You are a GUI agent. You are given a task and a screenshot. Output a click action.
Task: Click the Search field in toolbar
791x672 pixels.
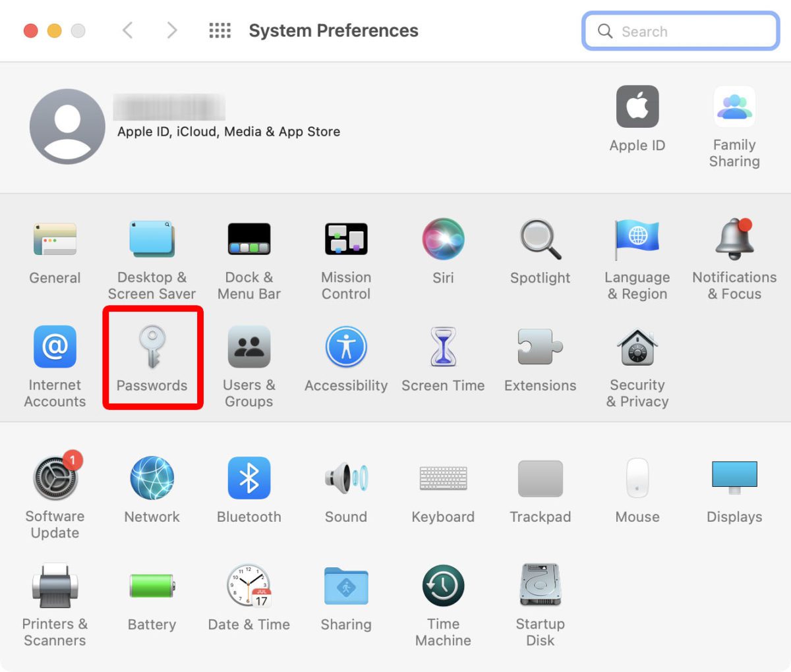[x=681, y=31]
